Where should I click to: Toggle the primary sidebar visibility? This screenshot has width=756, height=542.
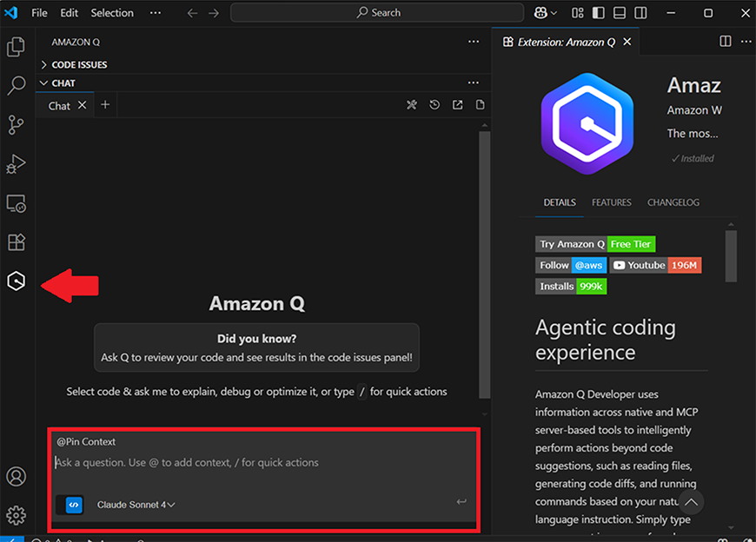tap(599, 12)
